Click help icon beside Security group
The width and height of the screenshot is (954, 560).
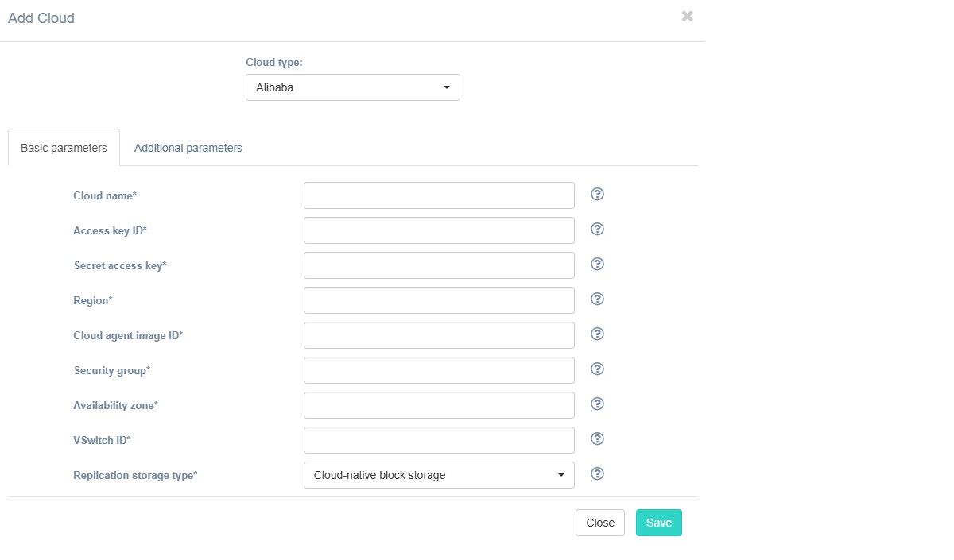(x=598, y=369)
